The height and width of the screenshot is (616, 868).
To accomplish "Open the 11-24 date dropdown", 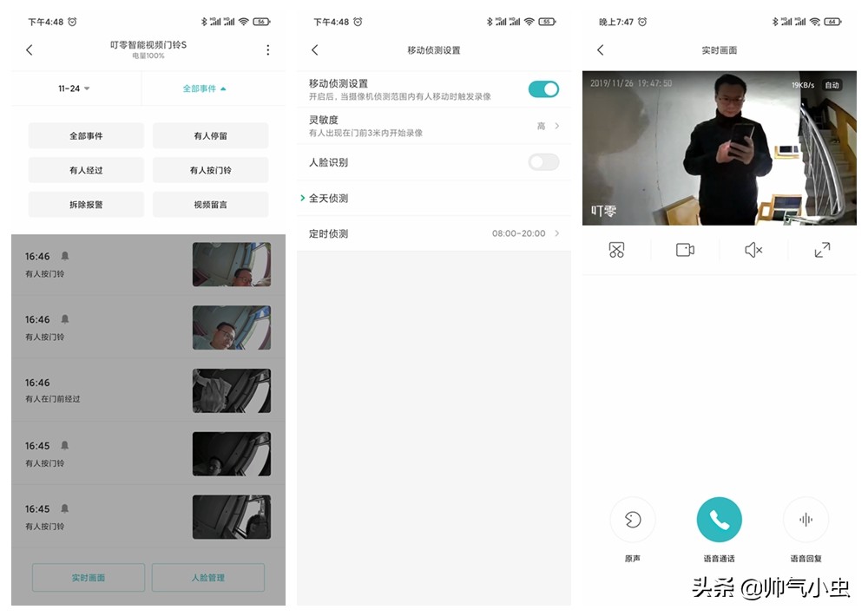I will [x=73, y=88].
